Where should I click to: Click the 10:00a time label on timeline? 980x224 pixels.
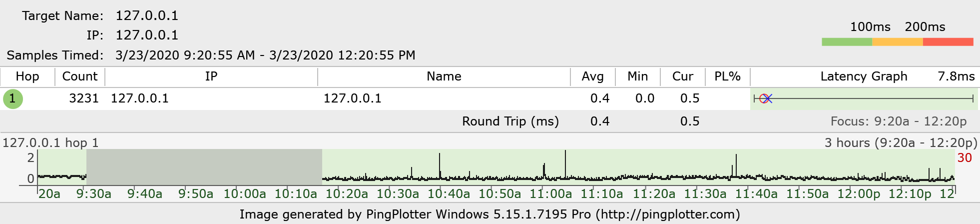coord(244,194)
